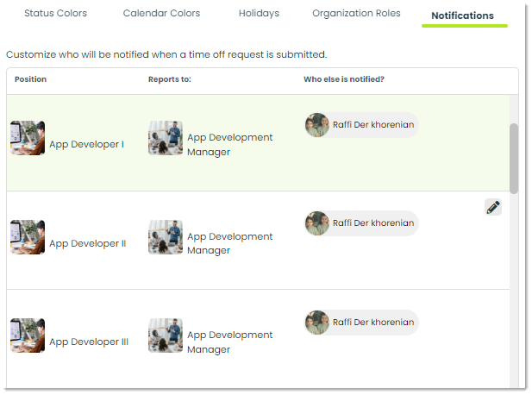Click the App Developer II position name
Viewport: 532px width, 395px height.
pos(88,244)
